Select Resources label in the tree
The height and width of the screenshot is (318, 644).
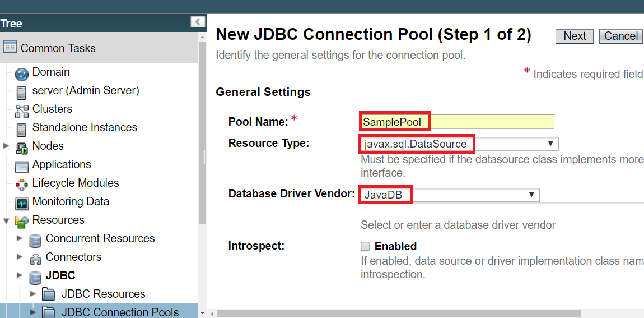point(58,220)
